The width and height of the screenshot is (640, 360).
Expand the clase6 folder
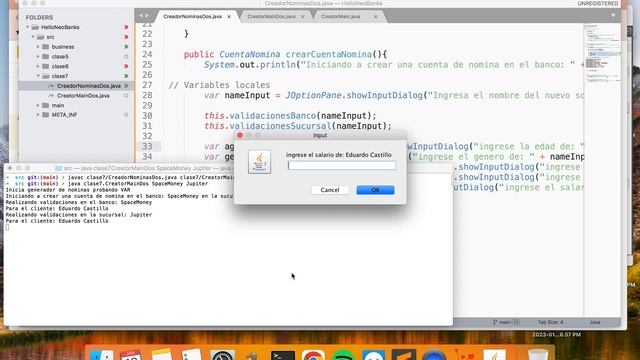(x=38, y=66)
